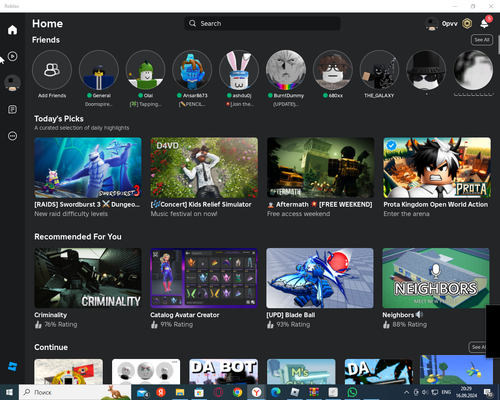Open the Home icon in sidebar
500x400 pixels.
point(12,30)
